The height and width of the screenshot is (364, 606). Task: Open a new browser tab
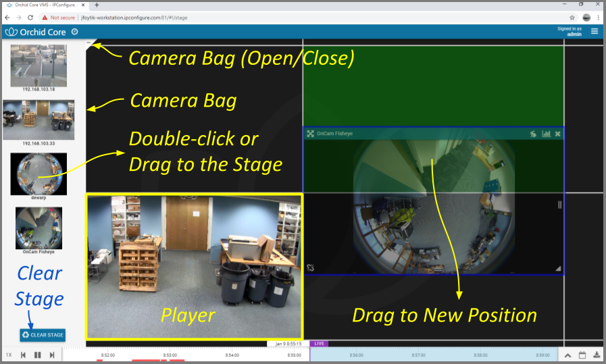tap(97, 5)
